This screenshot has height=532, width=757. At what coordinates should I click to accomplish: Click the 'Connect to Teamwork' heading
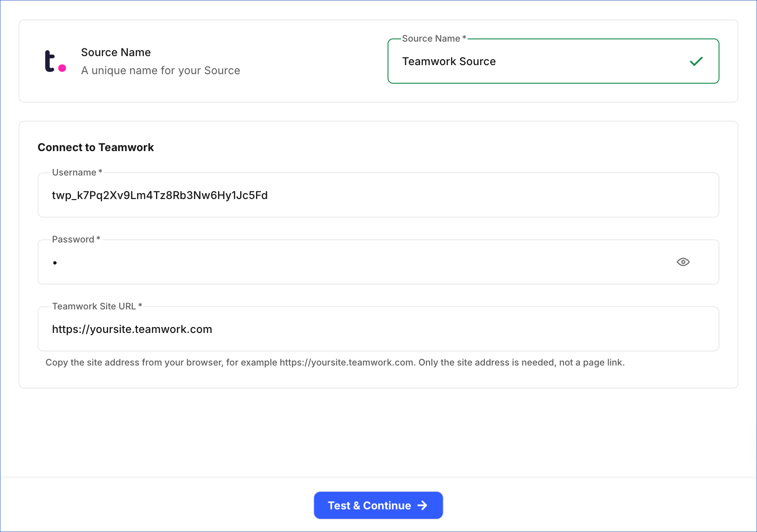tap(95, 147)
